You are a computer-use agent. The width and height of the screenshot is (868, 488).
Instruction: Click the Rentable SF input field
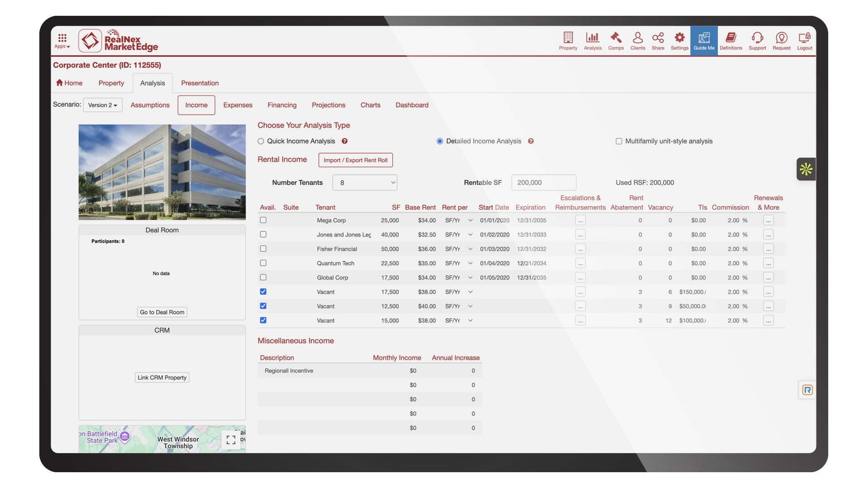click(544, 183)
